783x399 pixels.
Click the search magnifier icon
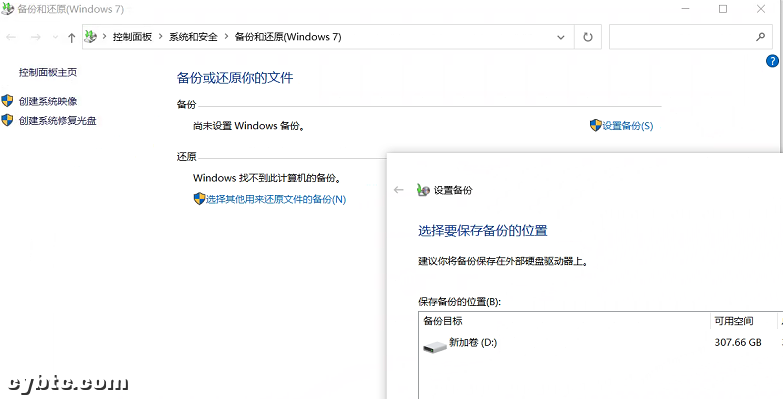(x=761, y=36)
